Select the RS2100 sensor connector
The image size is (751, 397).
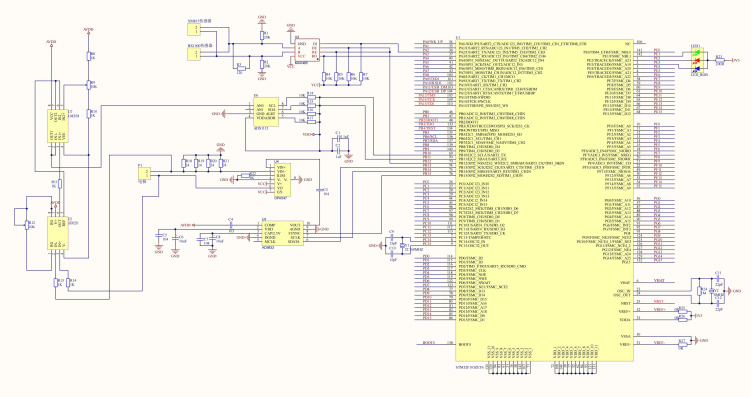coord(194,55)
